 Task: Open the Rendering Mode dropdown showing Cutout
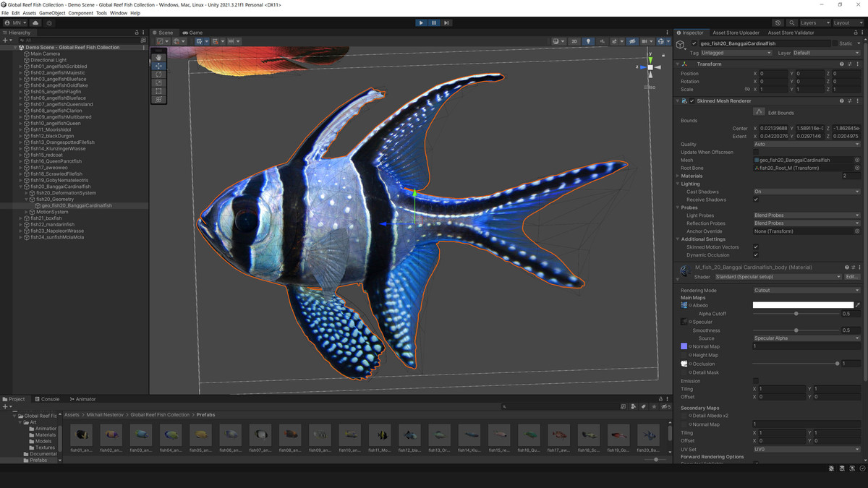pos(805,290)
